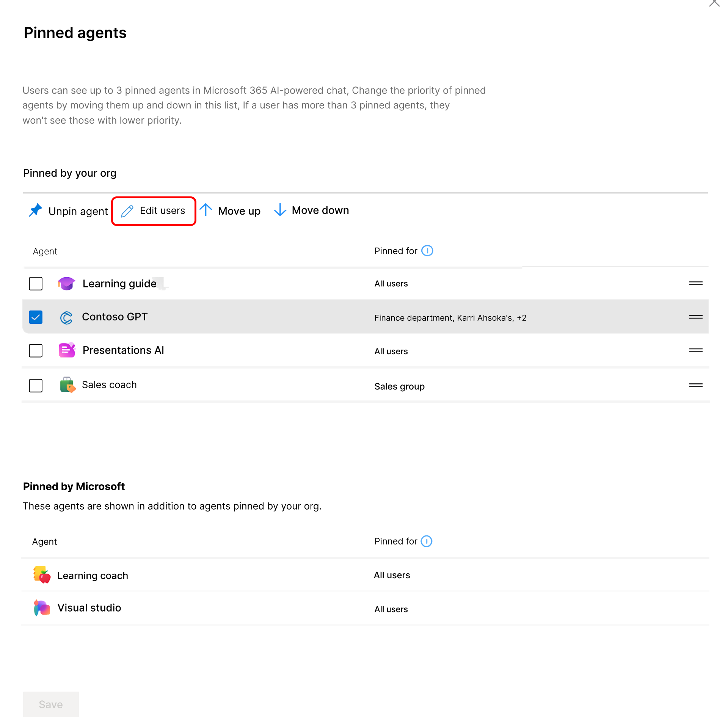Tick the Sales coach checkbox
728x725 pixels.
36,385
